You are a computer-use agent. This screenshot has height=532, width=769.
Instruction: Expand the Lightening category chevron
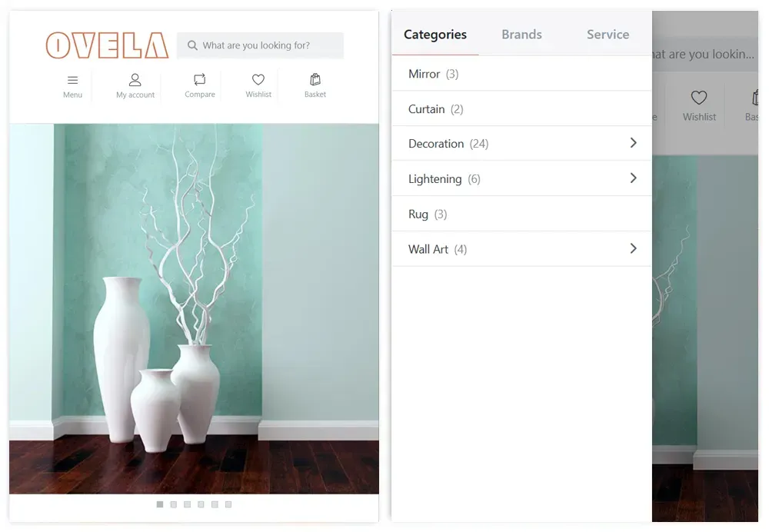633,178
